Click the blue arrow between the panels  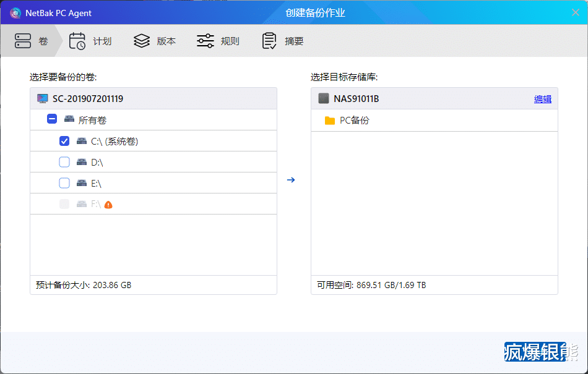click(x=291, y=180)
